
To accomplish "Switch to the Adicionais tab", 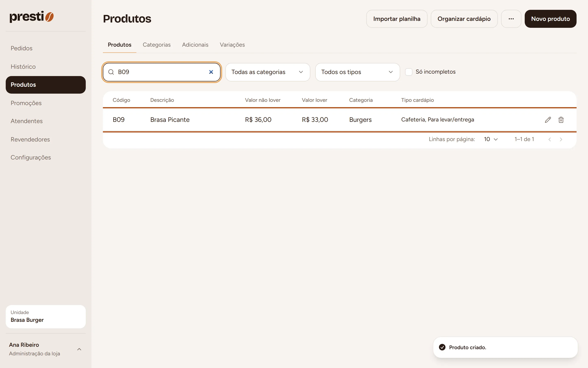I will click(195, 45).
